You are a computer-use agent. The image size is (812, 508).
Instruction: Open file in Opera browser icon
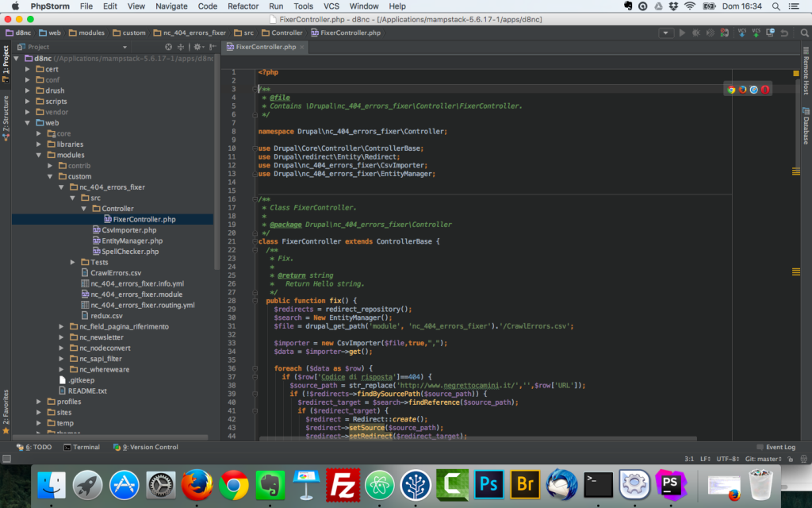(x=765, y=90)
